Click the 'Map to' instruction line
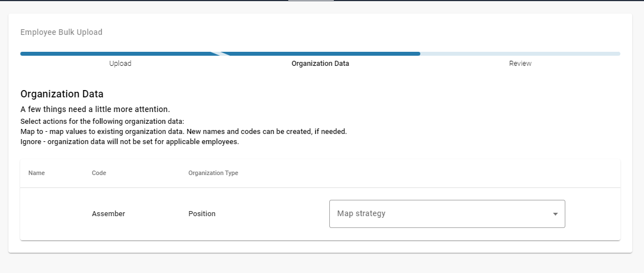Viewport: 644px width, 273px height. coord(183,131)
